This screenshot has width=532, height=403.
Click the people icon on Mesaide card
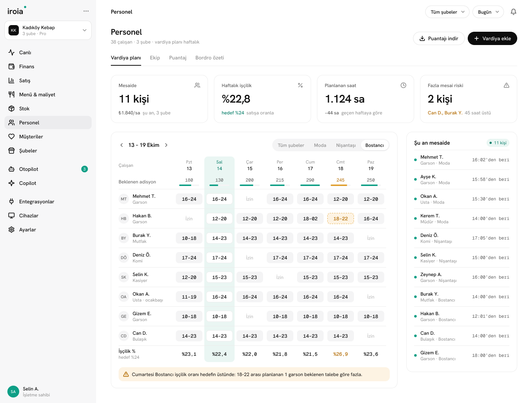197,85
